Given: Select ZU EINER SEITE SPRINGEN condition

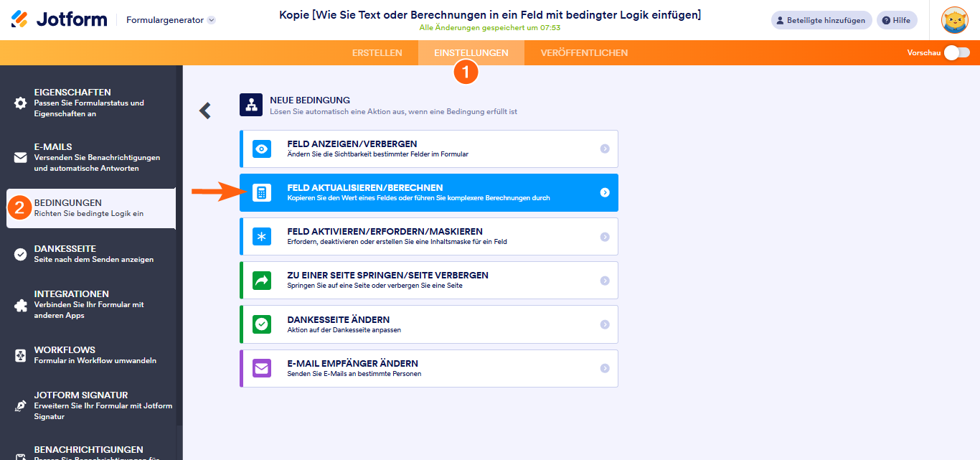Looking at the screenshot, I should tap(429, 281).
